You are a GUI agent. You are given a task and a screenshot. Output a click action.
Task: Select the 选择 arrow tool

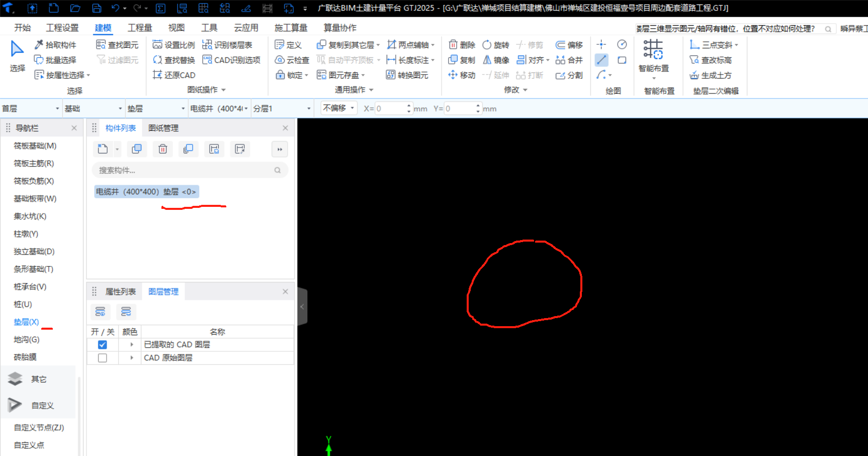(17, 56)
